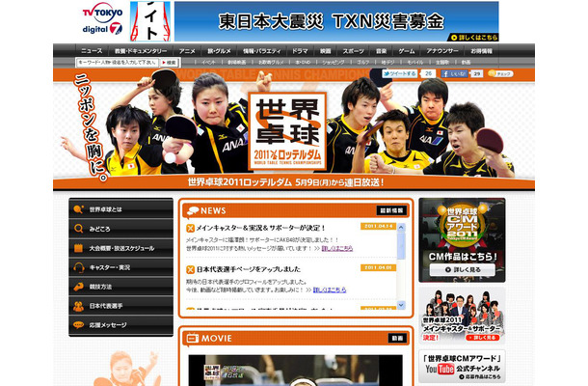The height and width of the screenshot is (386, 588).
Task: Open the 教養・ドキュメンタリー menu item
Action: coord(141,51)
